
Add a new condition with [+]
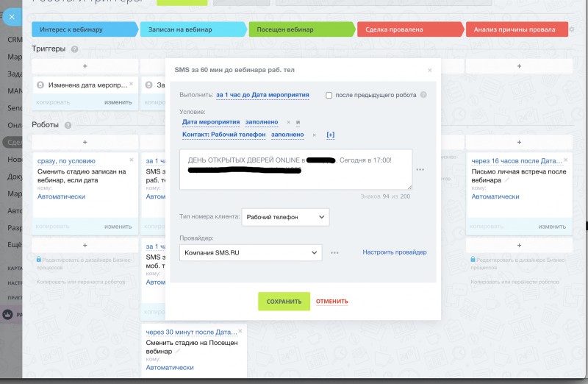coord(330,135)
